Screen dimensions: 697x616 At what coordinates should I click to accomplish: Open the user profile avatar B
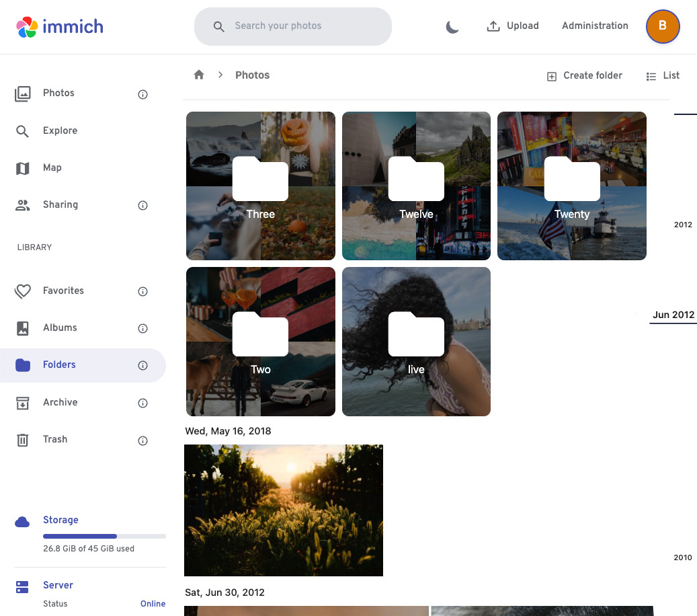pyautogui.click(x=662, y=26)
